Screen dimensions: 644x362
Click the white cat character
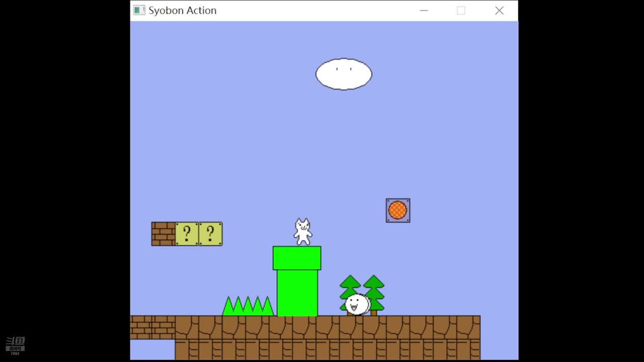303,232
